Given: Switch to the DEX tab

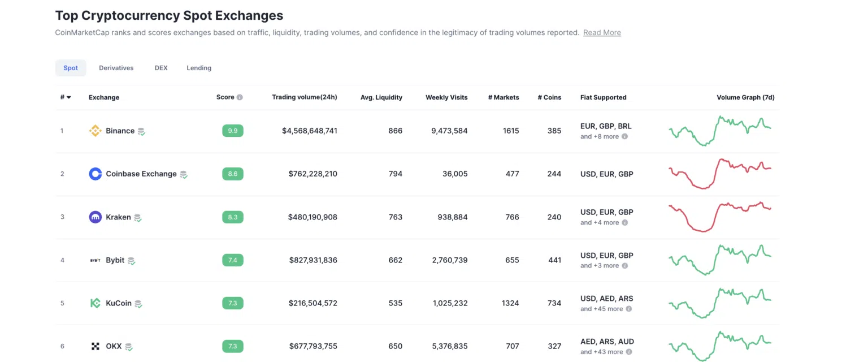Looking at the screenshot, I should pos(161,68).
